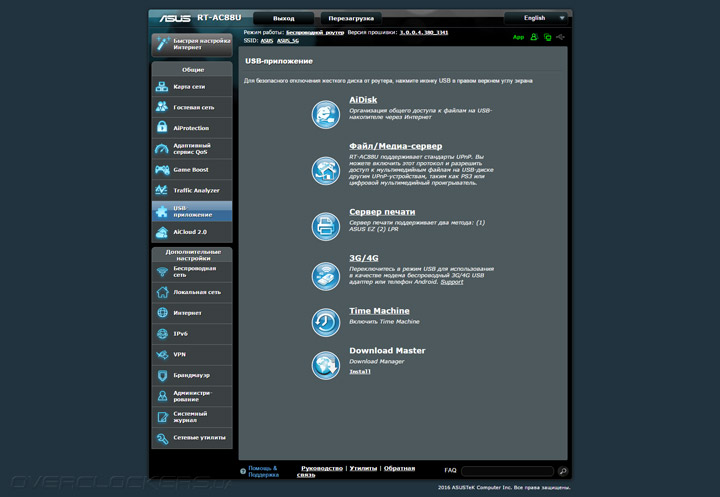Click the 3G/4G USB modem icon
Screen dimensions: 720x497
coord(326,276)
